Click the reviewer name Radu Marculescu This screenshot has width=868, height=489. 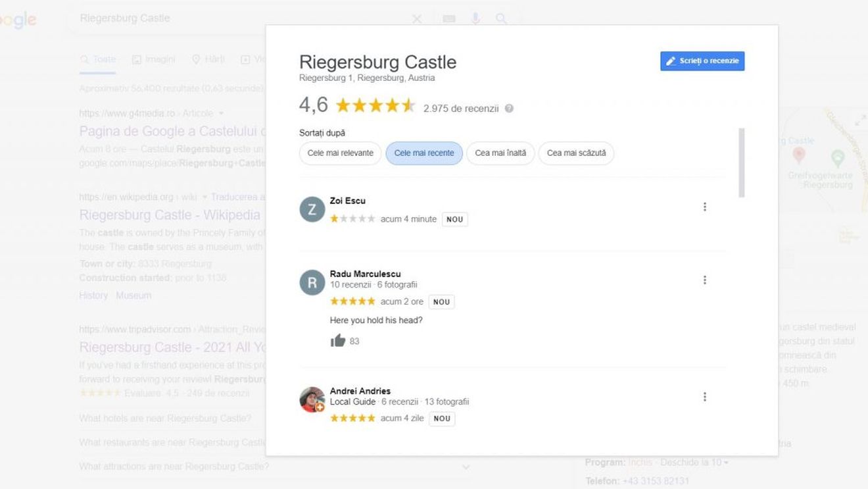tap(365, 274)
